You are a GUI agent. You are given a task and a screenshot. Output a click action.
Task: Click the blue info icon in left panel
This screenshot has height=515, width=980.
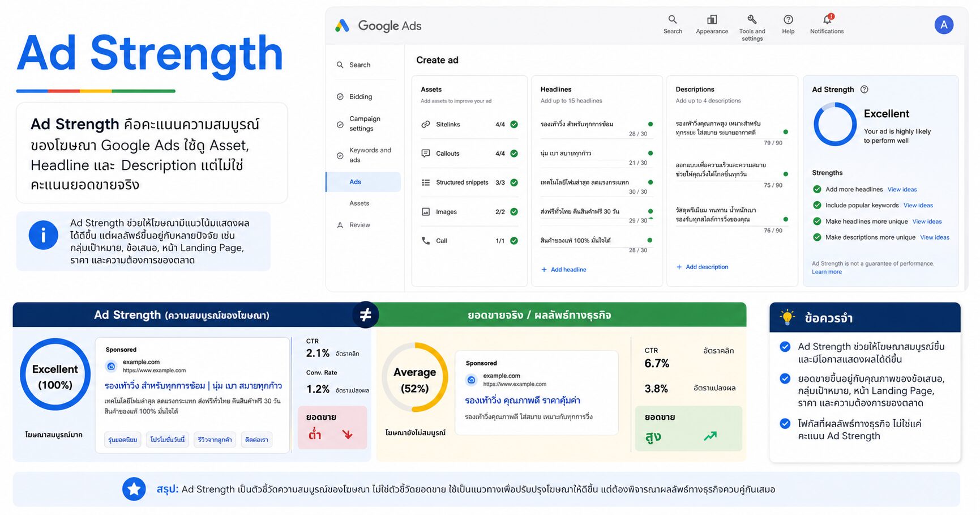coord(43,235)
